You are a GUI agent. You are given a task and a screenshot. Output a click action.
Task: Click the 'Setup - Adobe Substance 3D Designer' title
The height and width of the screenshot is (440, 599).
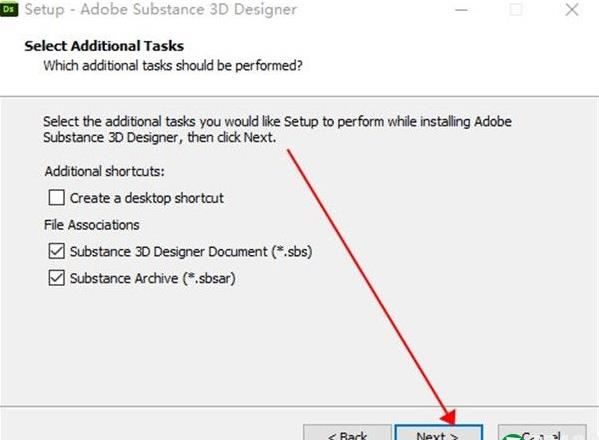click(x=160, y=9)
